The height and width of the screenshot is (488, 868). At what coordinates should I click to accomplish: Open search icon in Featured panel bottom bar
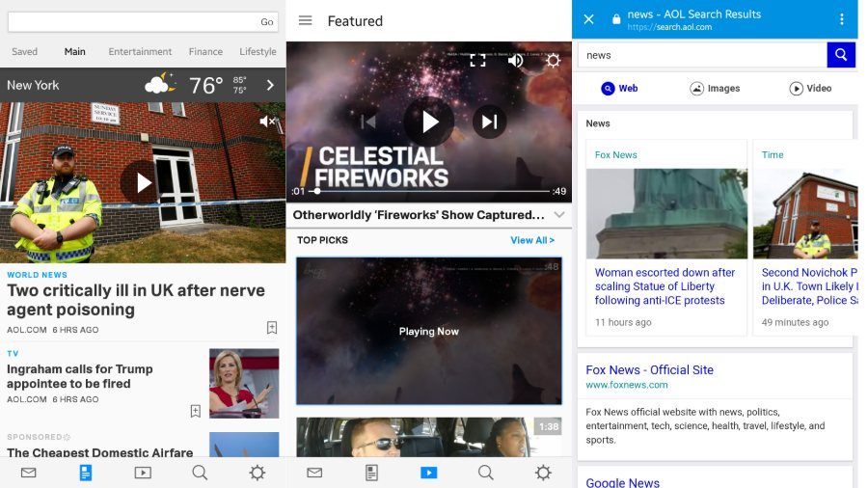486,473
